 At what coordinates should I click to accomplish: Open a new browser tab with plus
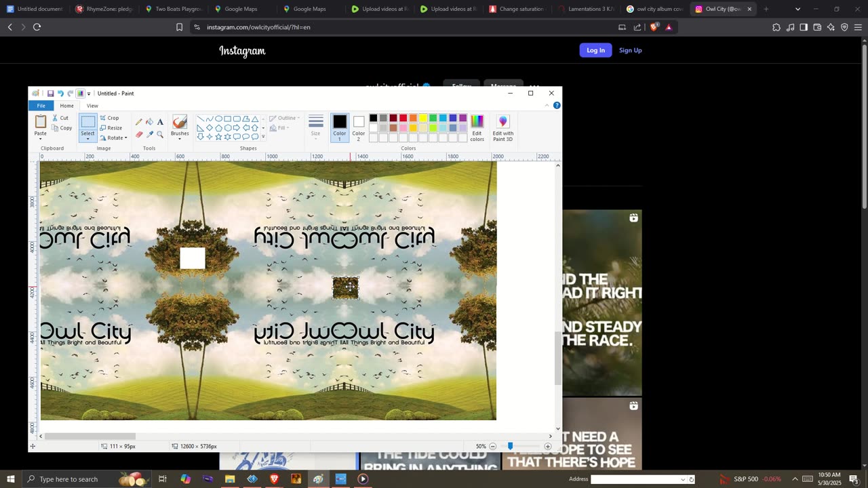pyautogui.click(x=766, y=9)
